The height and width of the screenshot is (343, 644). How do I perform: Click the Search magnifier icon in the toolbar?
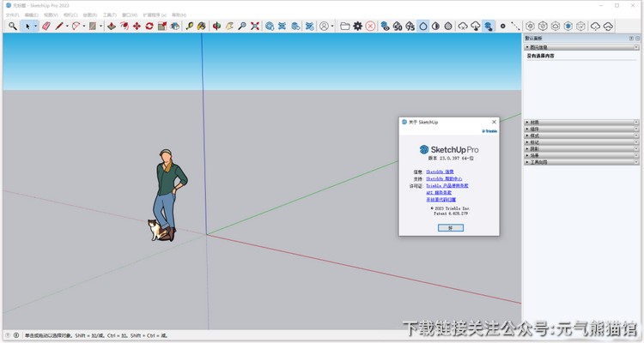click(x=12, y=27)
